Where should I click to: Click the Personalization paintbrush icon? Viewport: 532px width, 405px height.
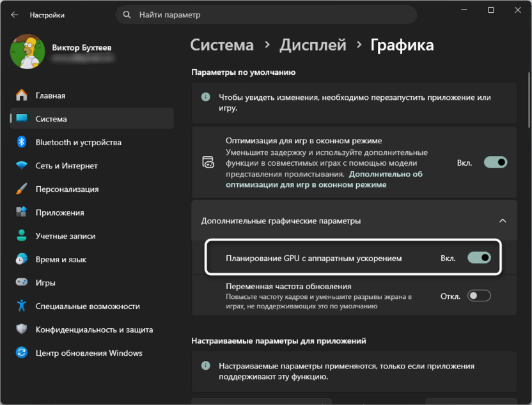pyautogui.click(x=21, y=189)
